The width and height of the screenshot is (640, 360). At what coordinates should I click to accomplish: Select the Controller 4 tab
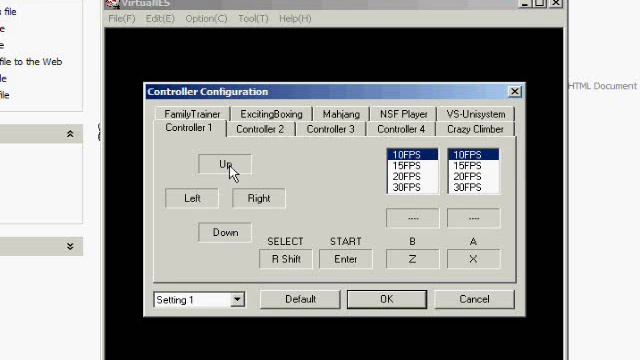click(x=401, y=129)
